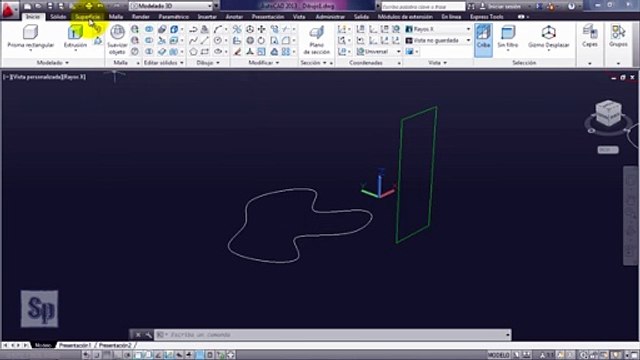
Task: Select the solid Subtract icon in Editar sólidos
Action: coord(149,40)
